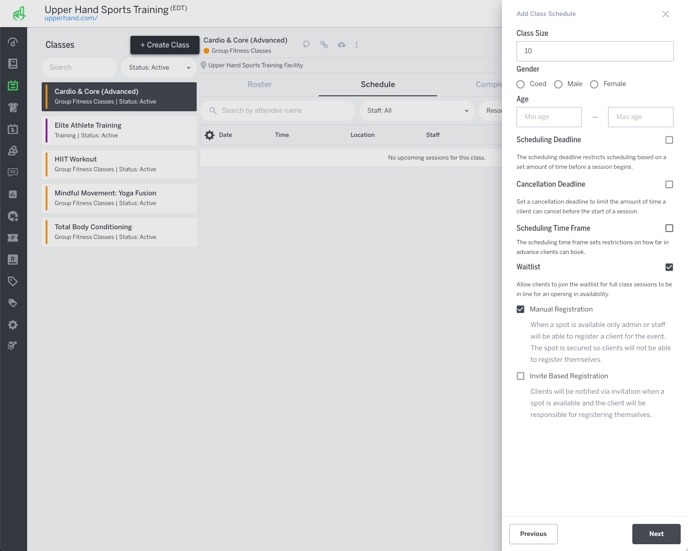Click the cloud download icon beside class title
This screenshot has height=551, width=688.
(x=341, y=44)
